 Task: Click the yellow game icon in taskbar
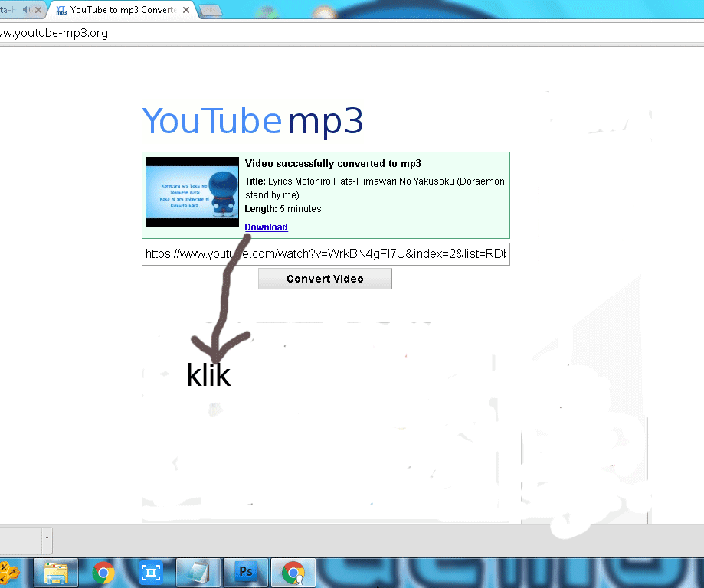tap(10, 573)
